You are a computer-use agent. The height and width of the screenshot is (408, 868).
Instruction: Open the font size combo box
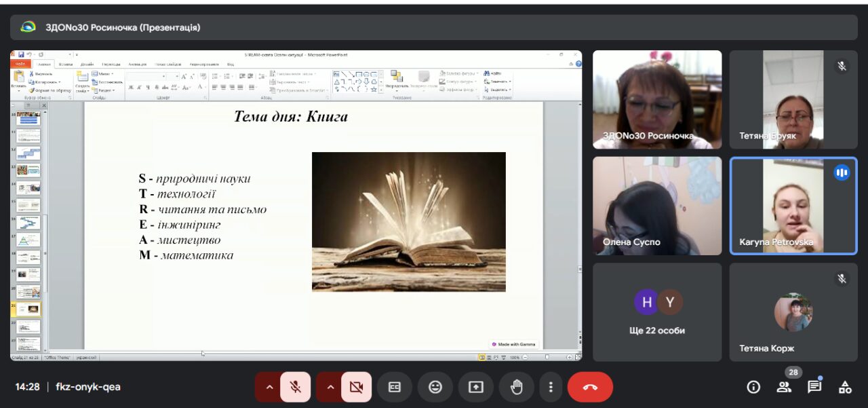click(173, 77)
